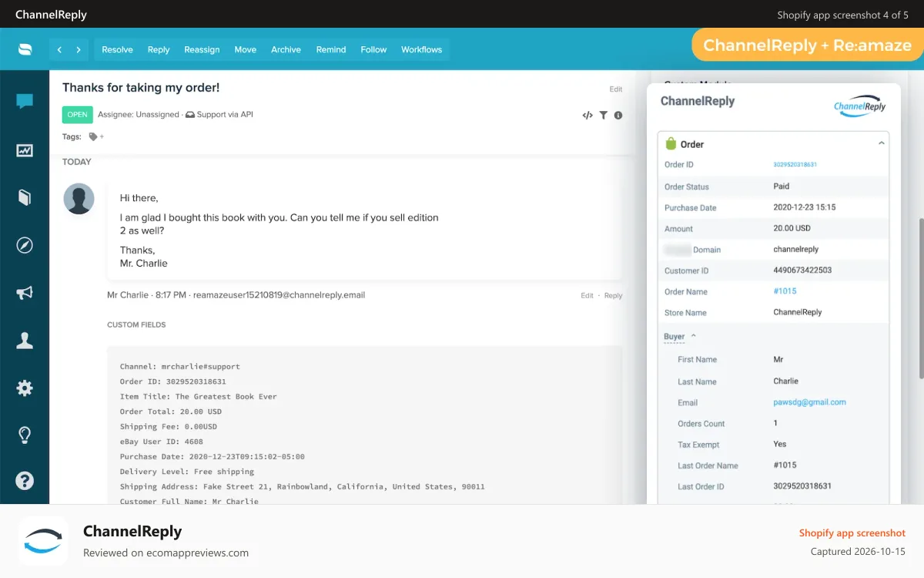Viewport: 924px width, 578px height.
Task: Open the Workflows toolbar option
Action: [x=422, y=49]
